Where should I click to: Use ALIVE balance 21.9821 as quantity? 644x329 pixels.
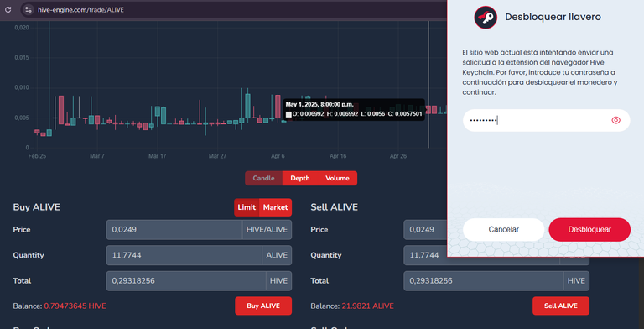click(x=367, y=306)
